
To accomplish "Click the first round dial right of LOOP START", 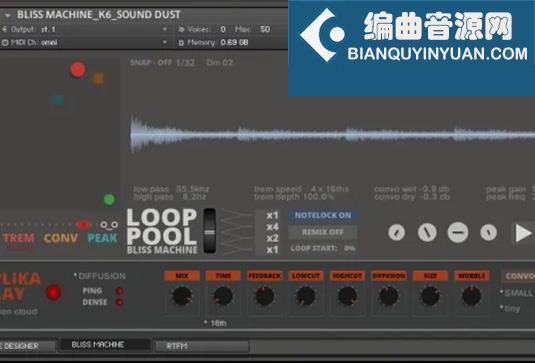I will 396,233.
